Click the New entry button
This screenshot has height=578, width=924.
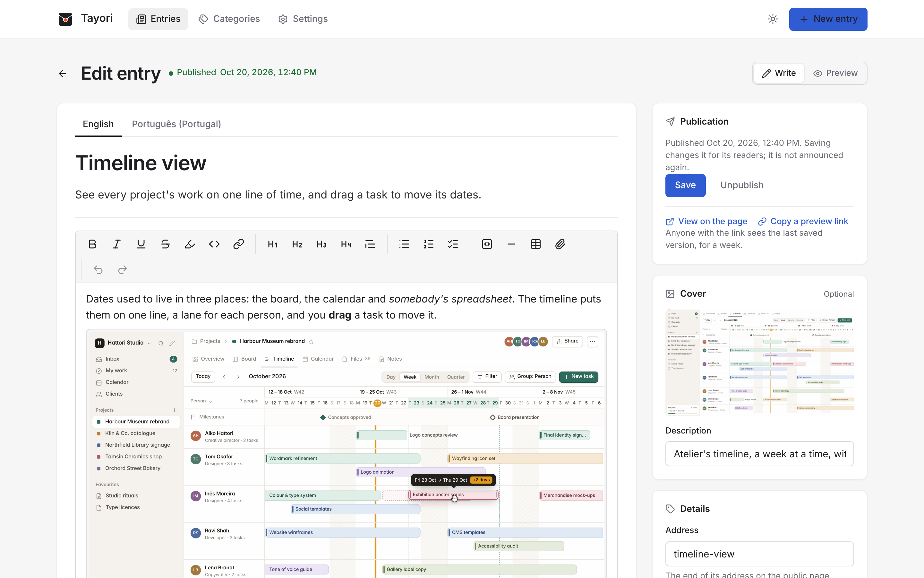(x=828, y=19)
